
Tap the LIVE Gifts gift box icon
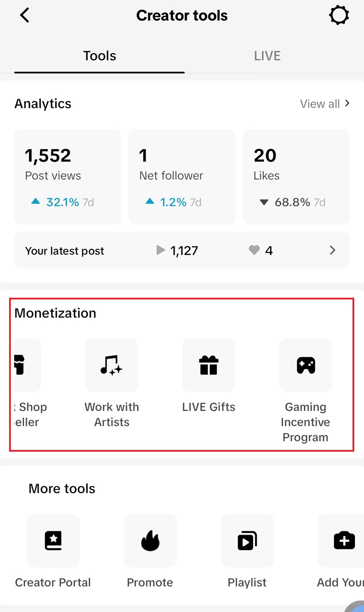point(209,365)
